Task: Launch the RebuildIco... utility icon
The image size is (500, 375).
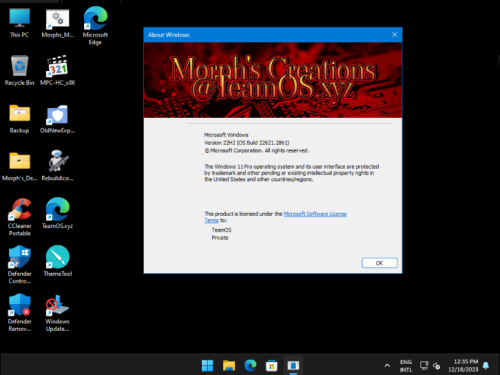Action: point(57,166)
